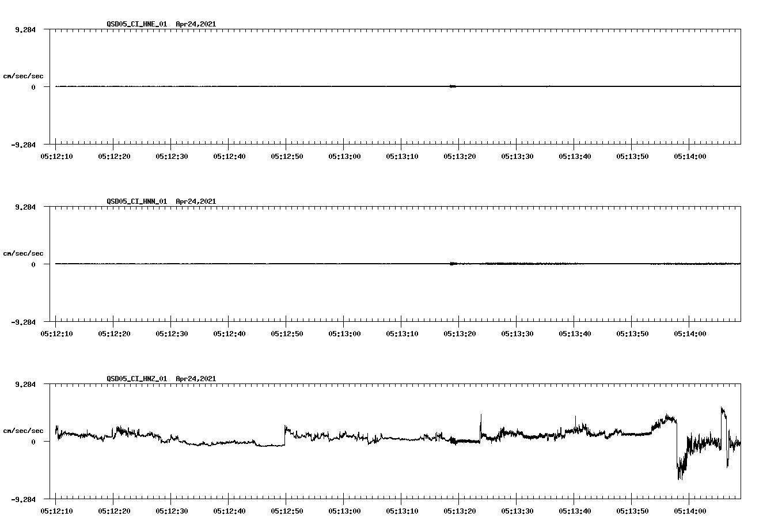782x532 pixels.
Task: Click the Apr24,2021 date on the HNE plot
Action: (195, 24)
